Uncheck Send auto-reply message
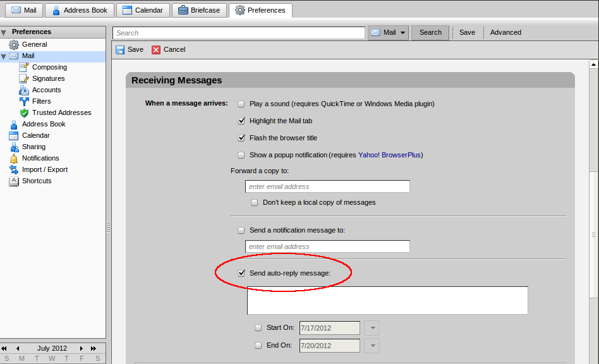Image resolution: width=599 pixels, height=364 pixels. tap(241, 273)
